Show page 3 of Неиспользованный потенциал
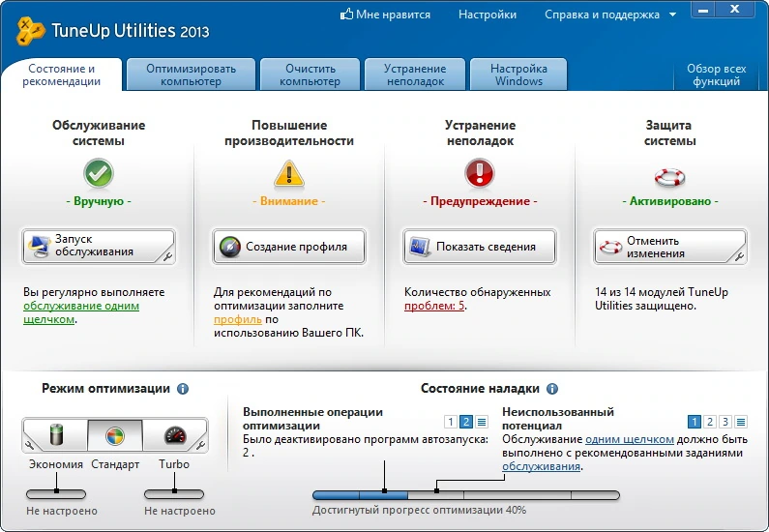The width and height of the screenshot is (769, 532). coord(725,422)
